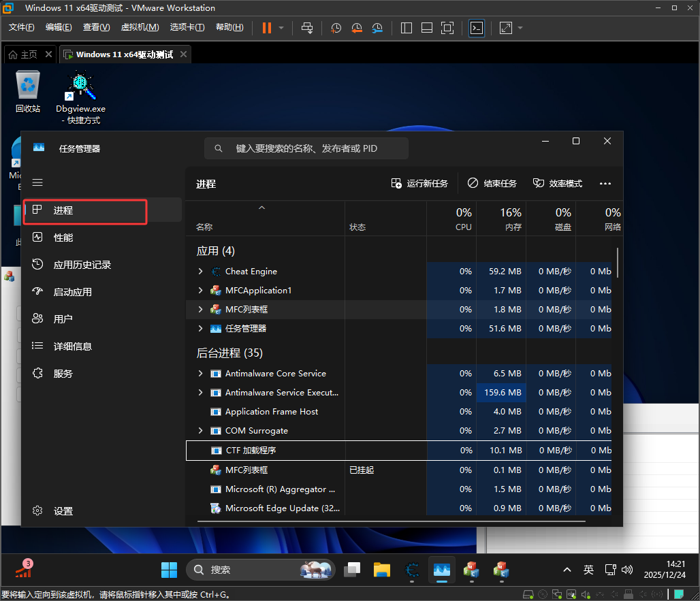Select the CTF 加载程序 process
Image resolution: width=700 pixels, height=601 pixels.
[x=398, y=450]
